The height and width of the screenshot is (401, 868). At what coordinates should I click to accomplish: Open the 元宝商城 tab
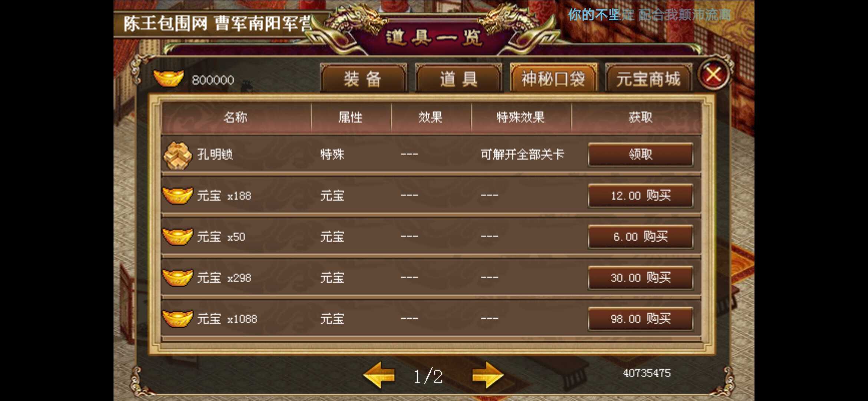(x=648, y=78)
